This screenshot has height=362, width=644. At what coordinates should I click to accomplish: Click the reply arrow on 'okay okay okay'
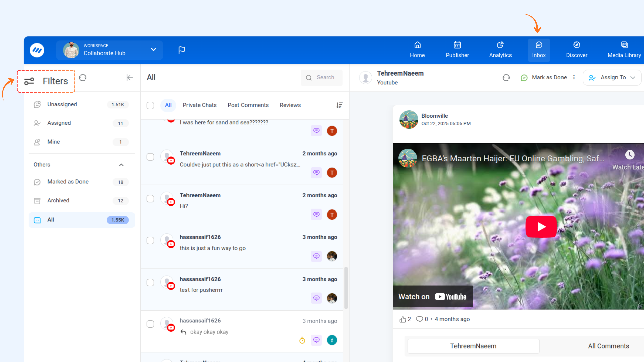click(x=183, y=332)
